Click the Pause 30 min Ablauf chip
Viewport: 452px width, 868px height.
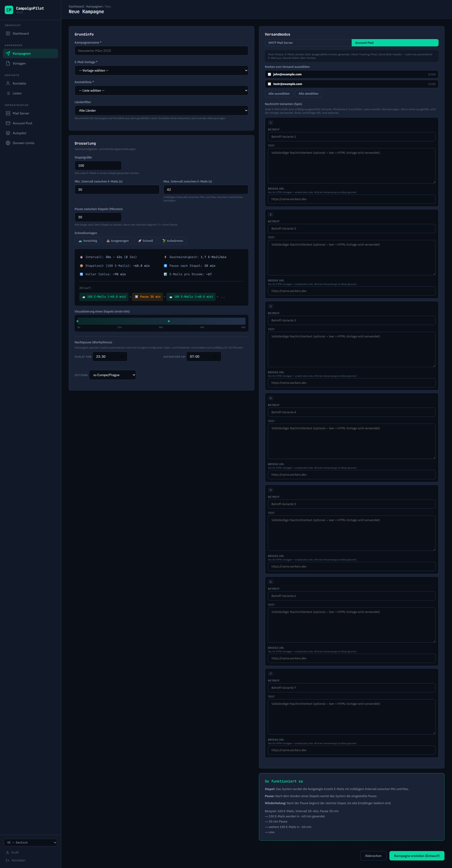coord(148,296)
